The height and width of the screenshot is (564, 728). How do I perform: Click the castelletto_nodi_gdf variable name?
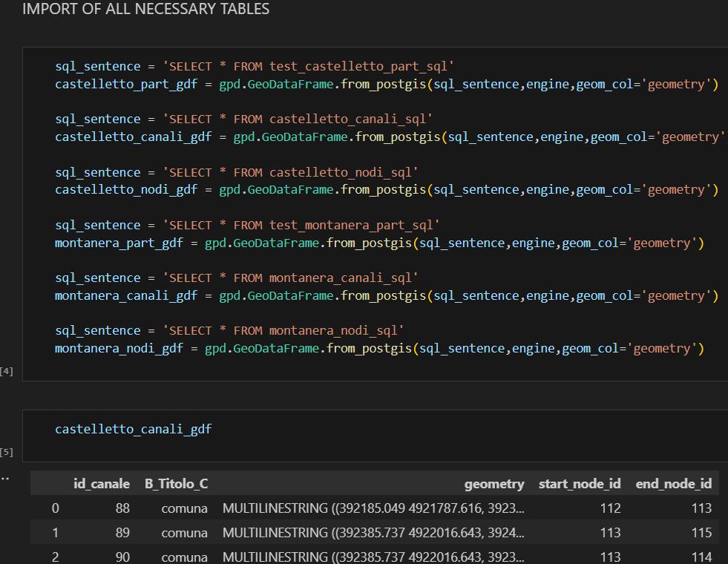click(126, 189)
